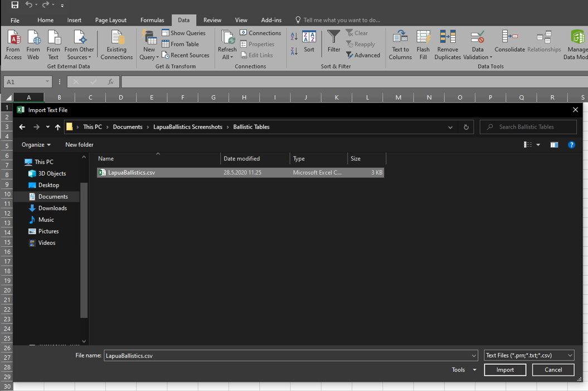Switch to the Home tab
This screenshot has width=588, height=391.
pyautogui.click(x=45, y=20)
